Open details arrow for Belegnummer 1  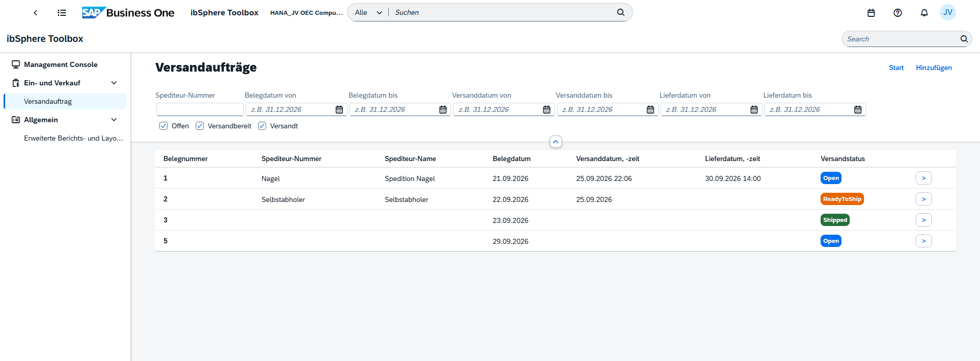pos(924,178)
